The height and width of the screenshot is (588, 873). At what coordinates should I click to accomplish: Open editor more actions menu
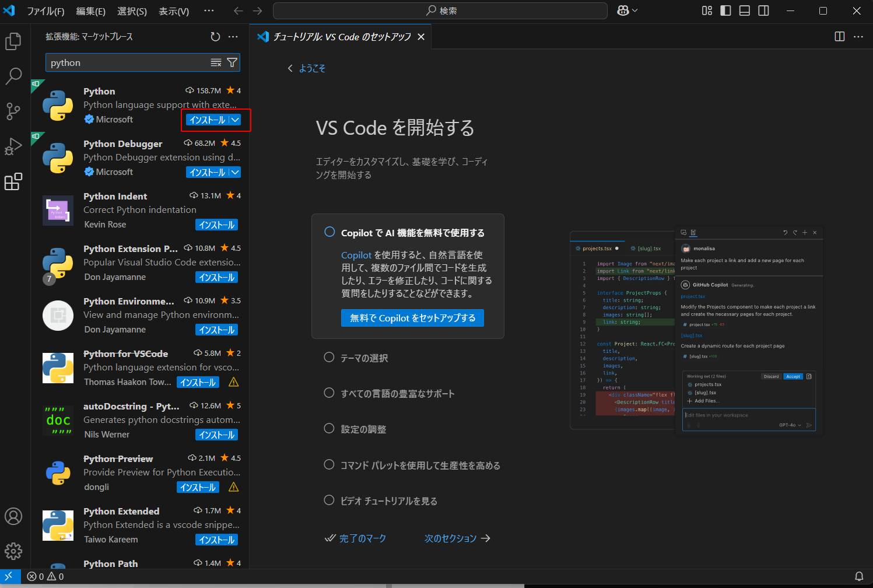[858, 37]
